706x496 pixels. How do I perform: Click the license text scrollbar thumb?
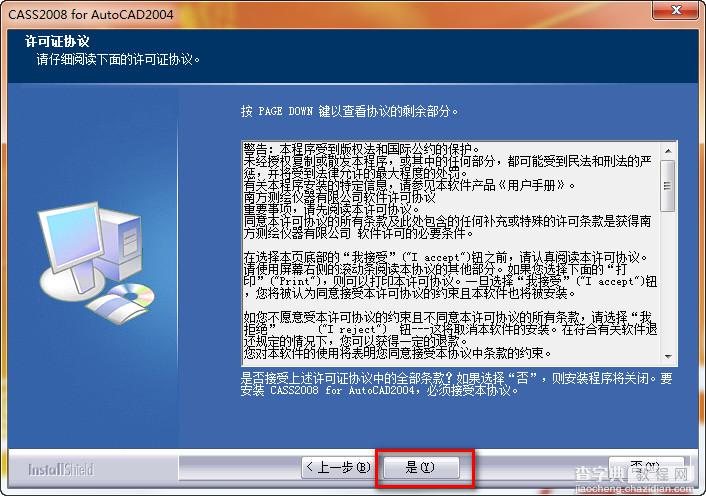(x=668, y=185)
